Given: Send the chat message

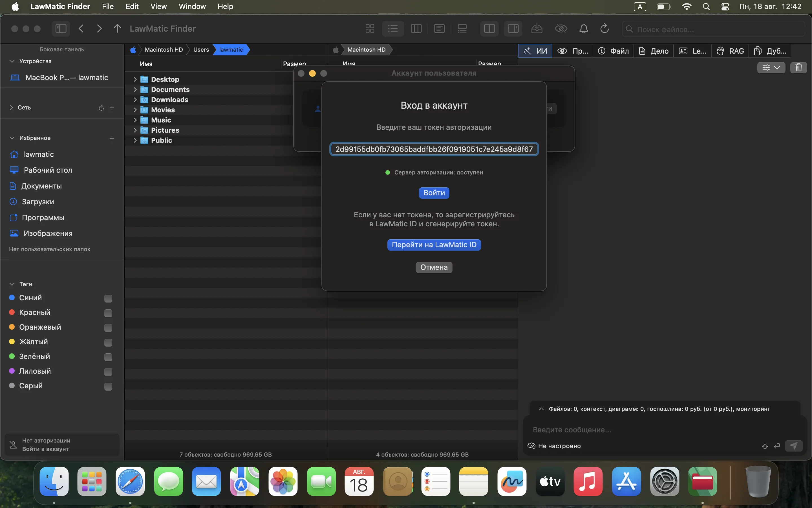Looking at the screenshot, I should (794, 446).
